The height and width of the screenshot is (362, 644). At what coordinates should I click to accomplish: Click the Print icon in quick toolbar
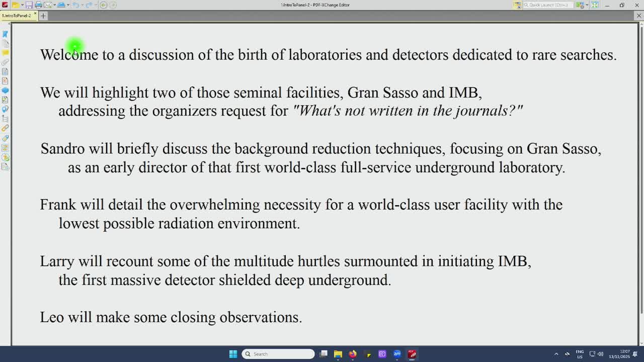[38, 5]
